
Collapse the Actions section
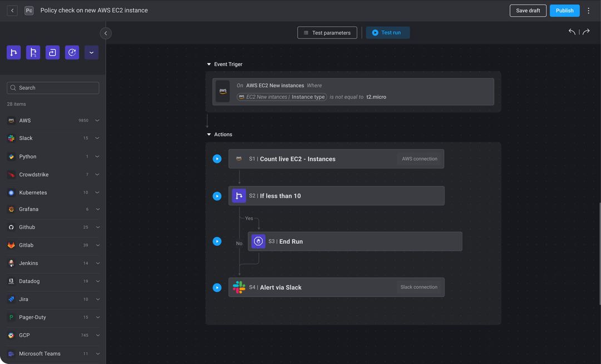[x=209, y=134]
